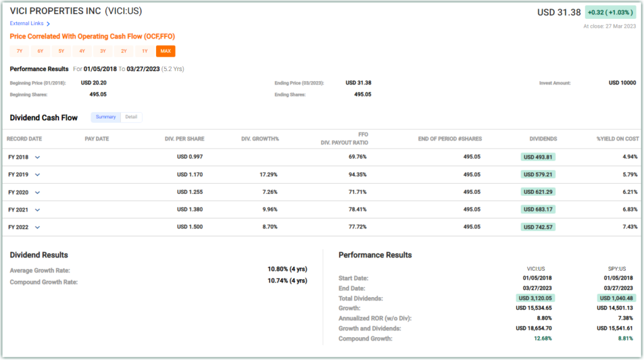The image size is (644, 360).
Task: Click the USD 10000 invest amount value
Action: (622, 83)
